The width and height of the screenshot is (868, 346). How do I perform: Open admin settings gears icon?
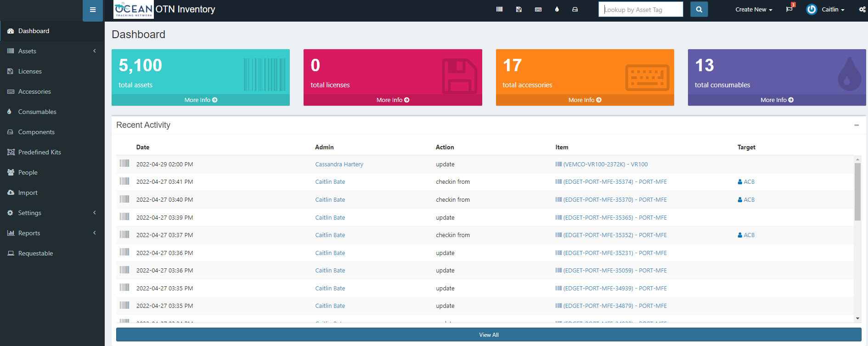(862, 9)
